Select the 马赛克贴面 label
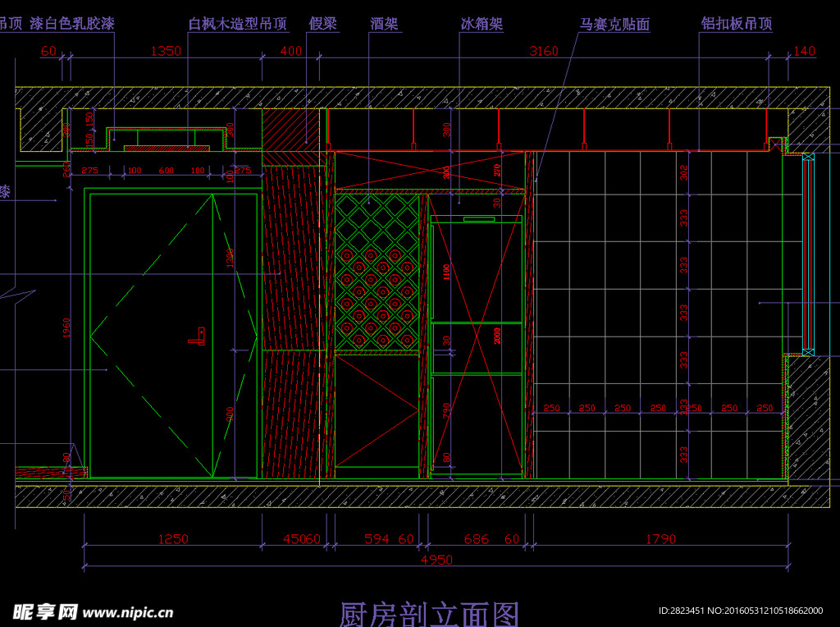The height and width of the screenshot is (627, 840). 614,24
